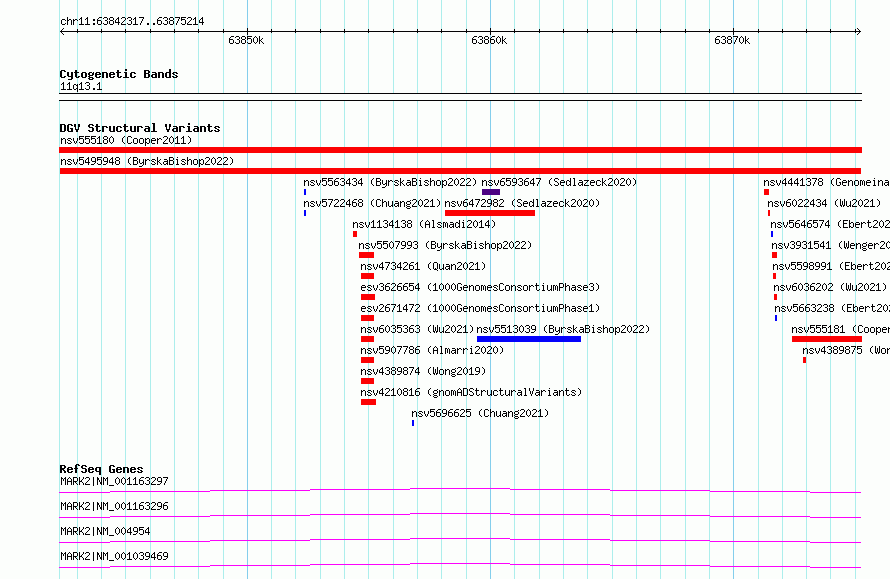Click the red bar under nsv555181
Image resolution: width=890 pixels, height=579 pixels.
point(827,339)
